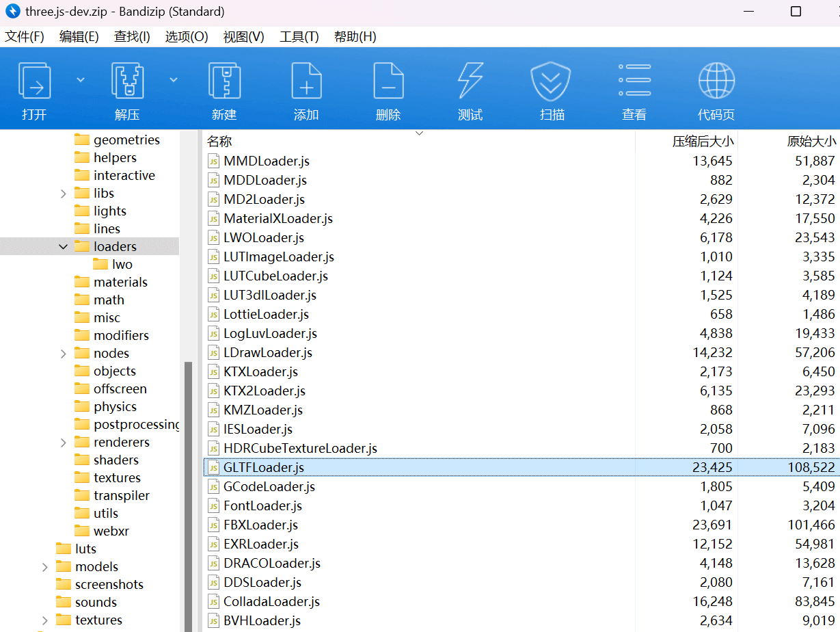Select the JS file icon of GLTFLoader.js

click(x=215, y=467)
